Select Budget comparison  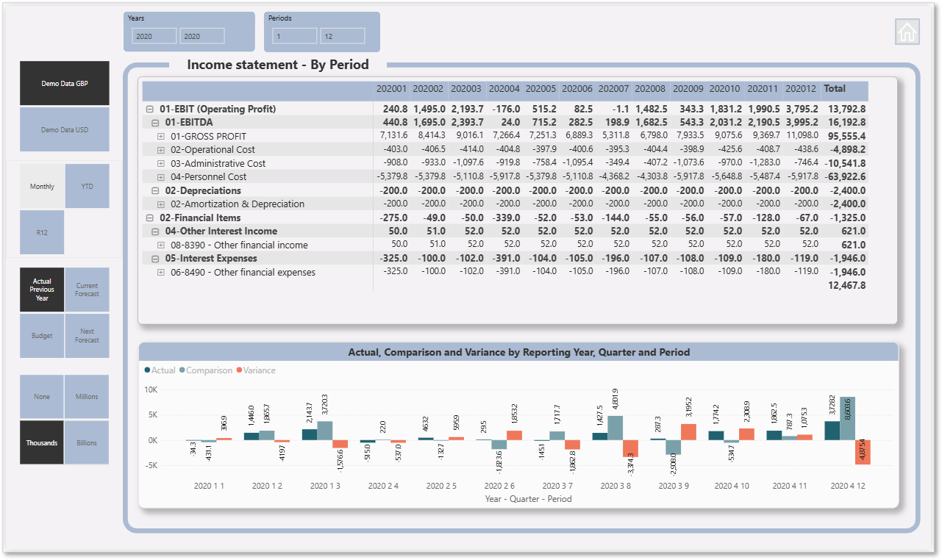click(x=42, y=336)
